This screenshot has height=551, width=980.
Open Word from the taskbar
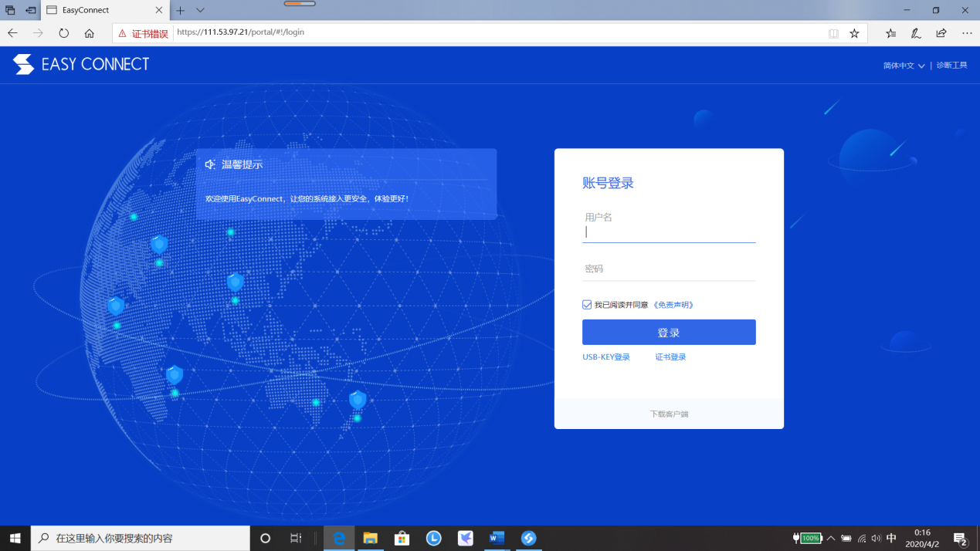click(497, 538)
